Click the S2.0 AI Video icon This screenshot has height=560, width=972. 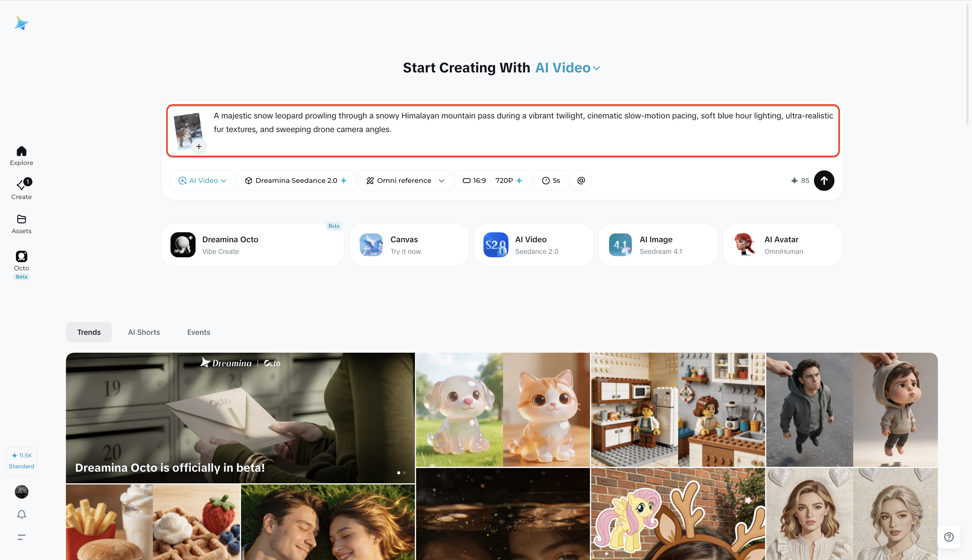click(496, 245)
